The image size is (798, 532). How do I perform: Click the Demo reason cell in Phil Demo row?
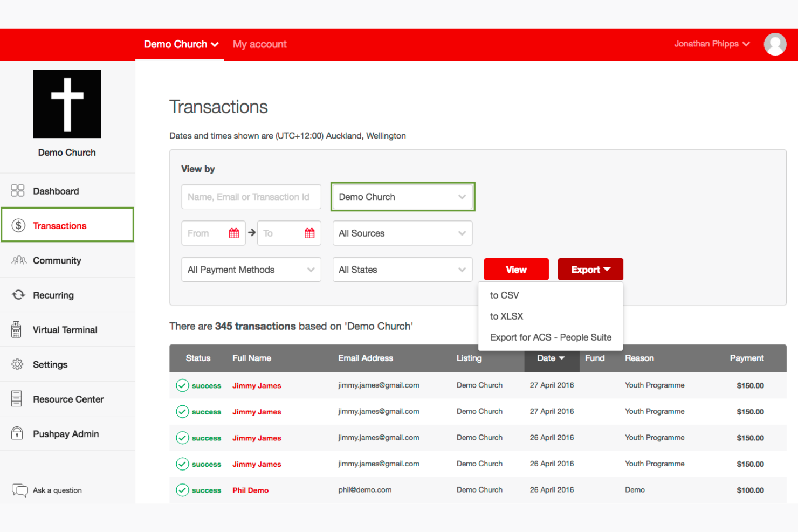pos(635,490)
